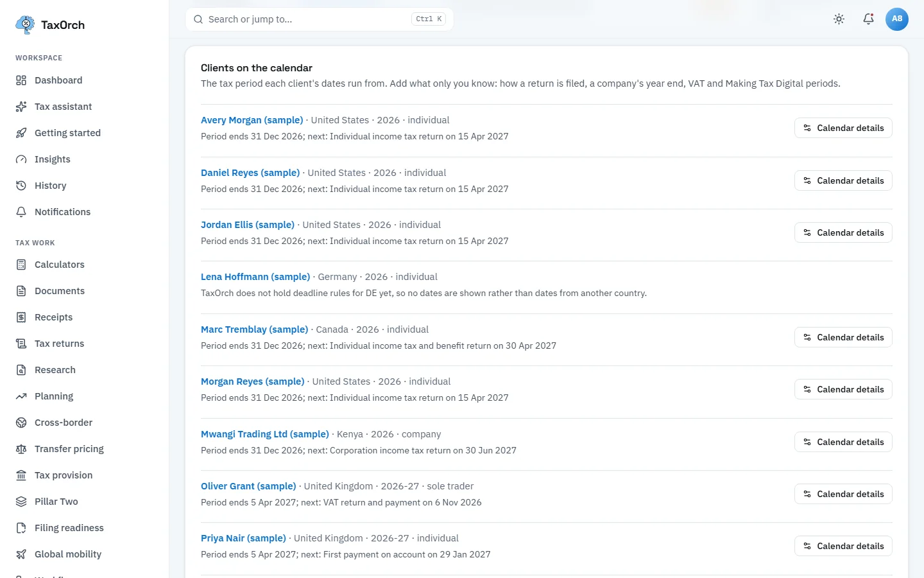Open Calendar details for Priya Nair

[x=843, y=546]
